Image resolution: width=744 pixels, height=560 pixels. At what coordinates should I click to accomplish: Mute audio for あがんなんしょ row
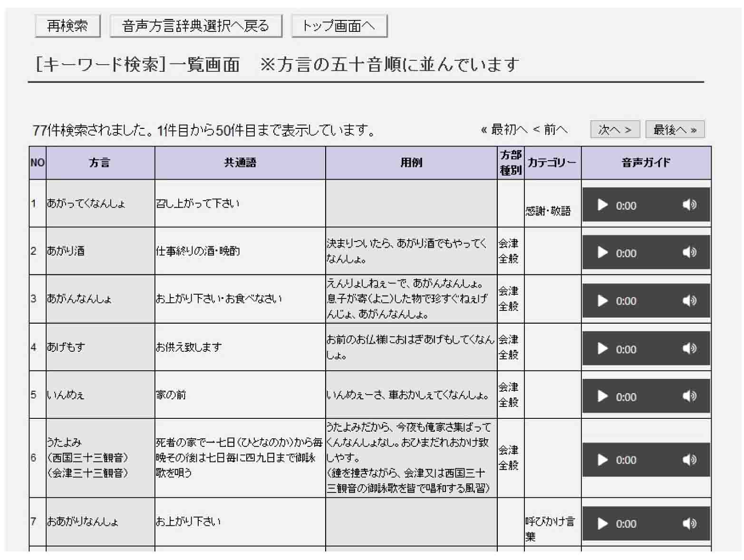tap(689, 300)
